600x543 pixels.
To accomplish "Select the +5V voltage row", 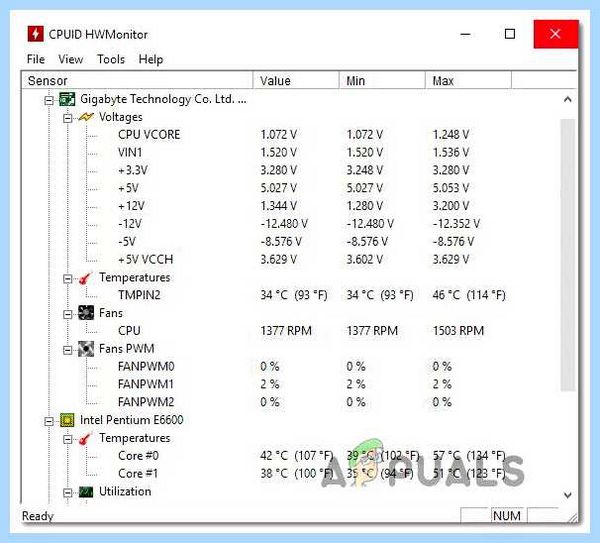I will pyautogui.click(x=293, y=188).
